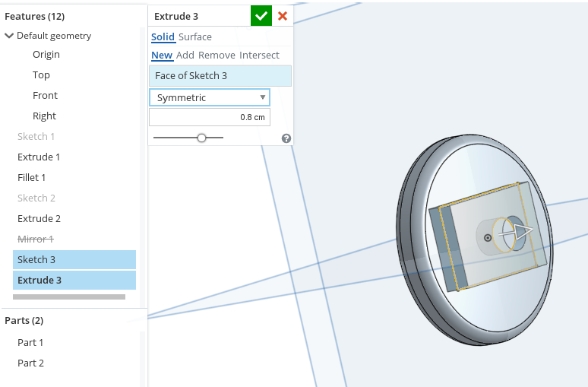
Task: Collapse the Default geometry group
Action: pyautogui.click(x=9, y=36)
